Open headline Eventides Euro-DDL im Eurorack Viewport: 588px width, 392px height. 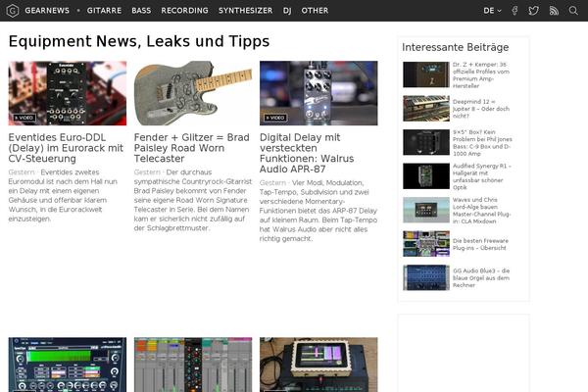66,148
